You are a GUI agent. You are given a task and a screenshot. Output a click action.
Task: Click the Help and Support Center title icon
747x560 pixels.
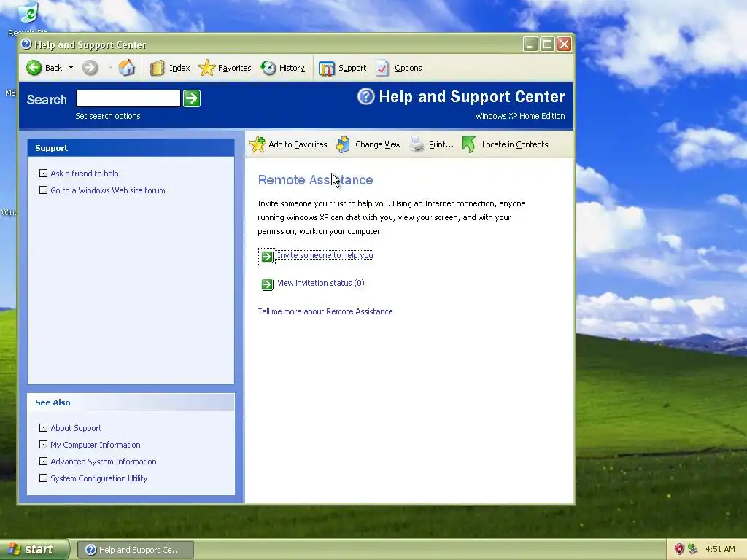(26, 44)
